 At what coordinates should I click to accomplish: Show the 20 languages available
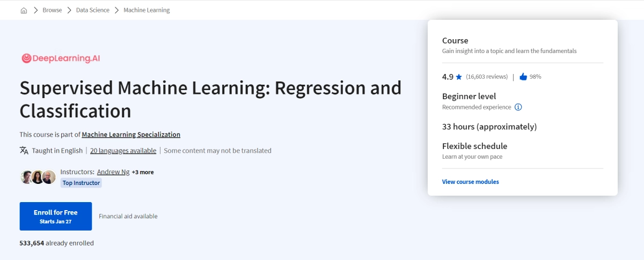coord(123,151)
